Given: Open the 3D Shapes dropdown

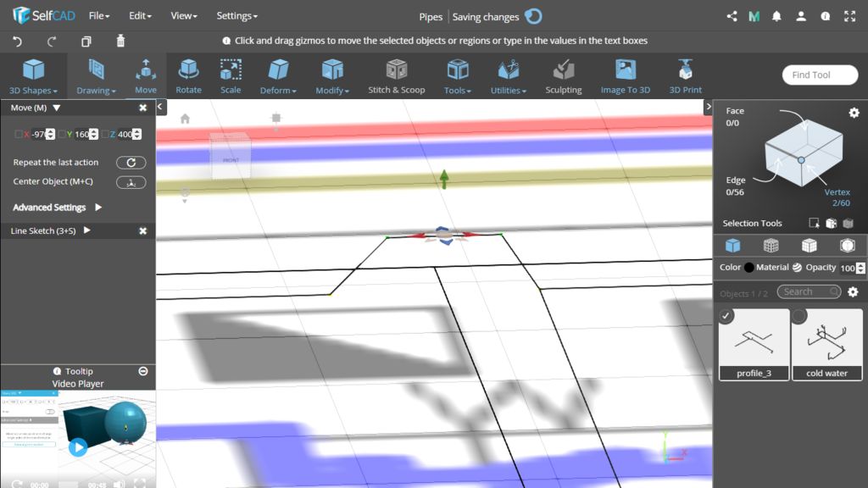Looking at the screenshot, I should (x=33, y=76).
